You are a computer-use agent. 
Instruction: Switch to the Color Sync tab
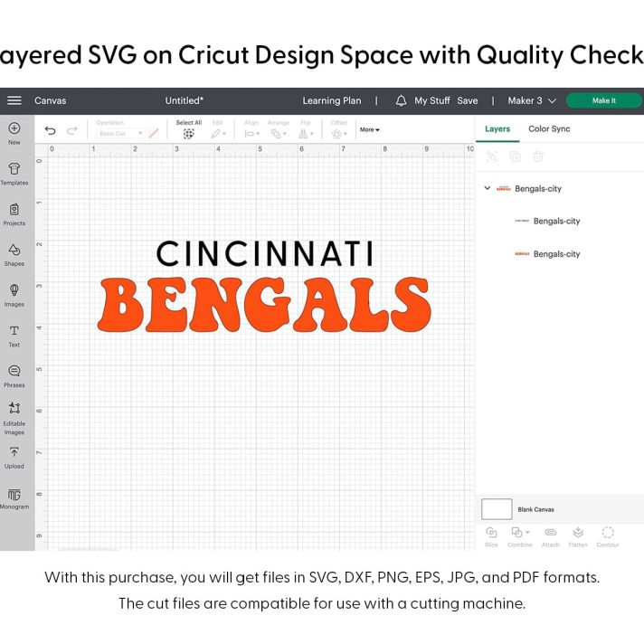coord(549,129)
